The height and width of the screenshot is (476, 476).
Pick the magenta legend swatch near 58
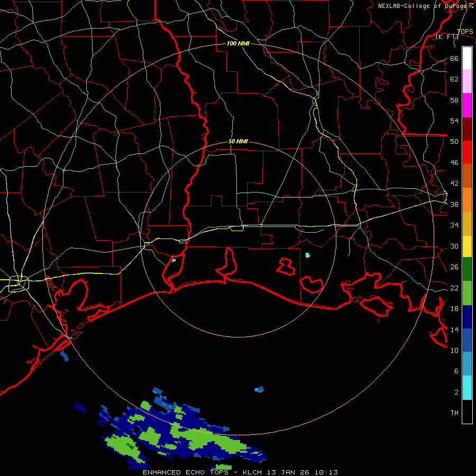(467, 105)
